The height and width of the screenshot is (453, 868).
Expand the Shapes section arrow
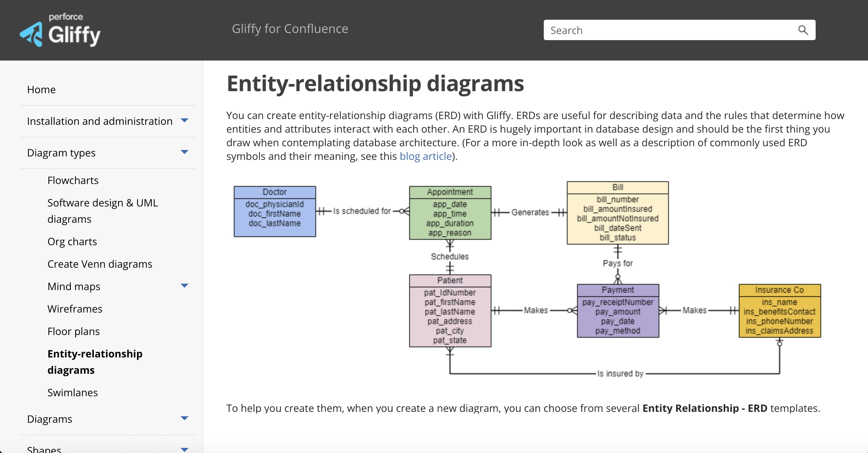[x=184, y=449]
